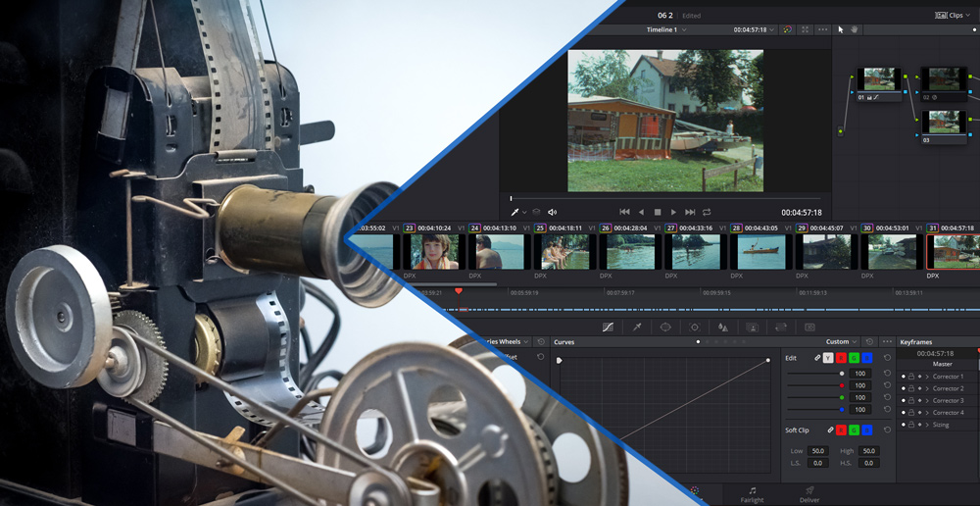
Task: Click the enhanced viewer expand icon
Action: click(x=805, y=29)
